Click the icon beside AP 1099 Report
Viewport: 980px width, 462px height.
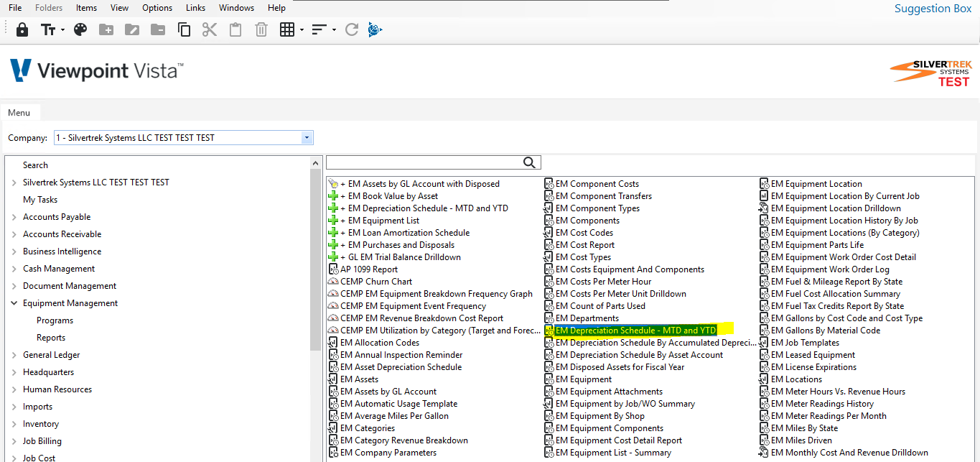[x=333, y=269]
